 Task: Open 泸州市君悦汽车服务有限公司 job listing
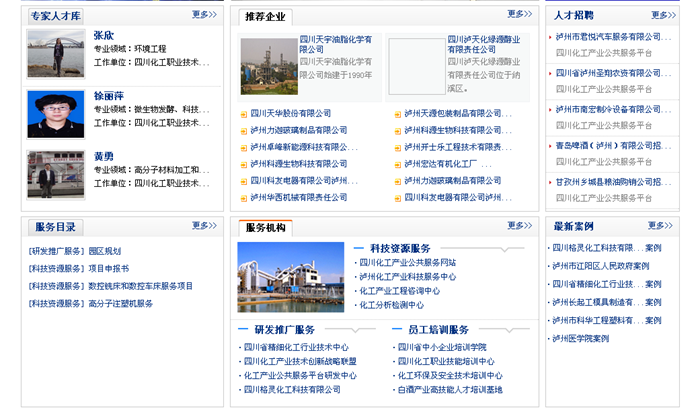614,37
